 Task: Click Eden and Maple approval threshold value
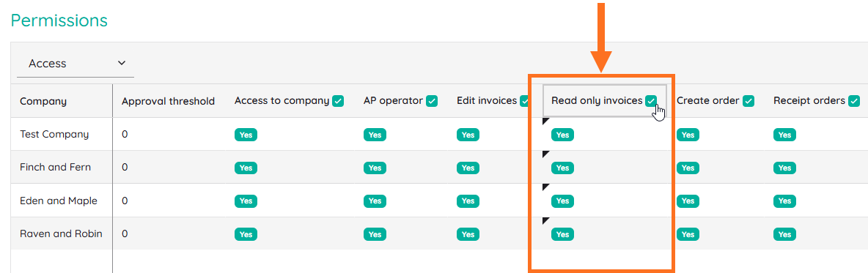coord(125,201)
